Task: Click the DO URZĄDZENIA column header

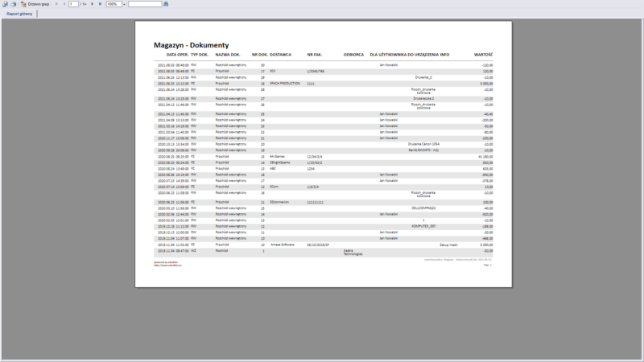Action: [x=423, y=55]
